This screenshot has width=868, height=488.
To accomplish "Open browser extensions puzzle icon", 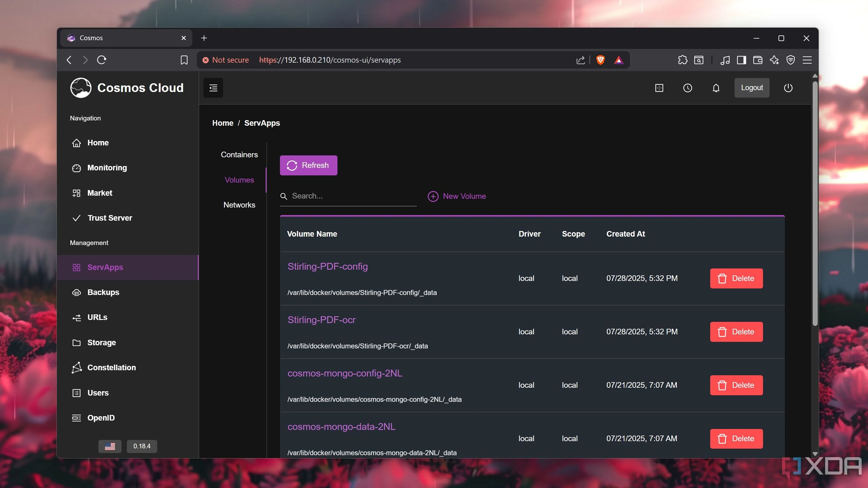I will point(682,60).
